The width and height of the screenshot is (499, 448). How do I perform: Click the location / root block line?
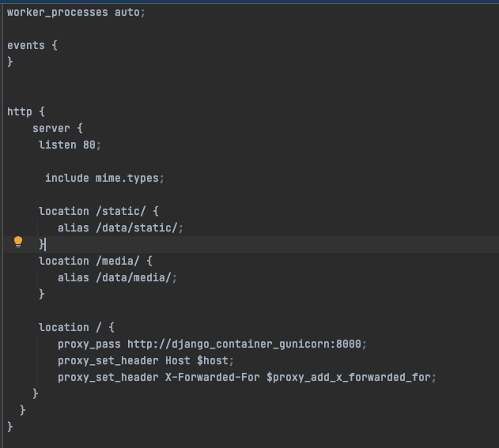coord(76,327)
